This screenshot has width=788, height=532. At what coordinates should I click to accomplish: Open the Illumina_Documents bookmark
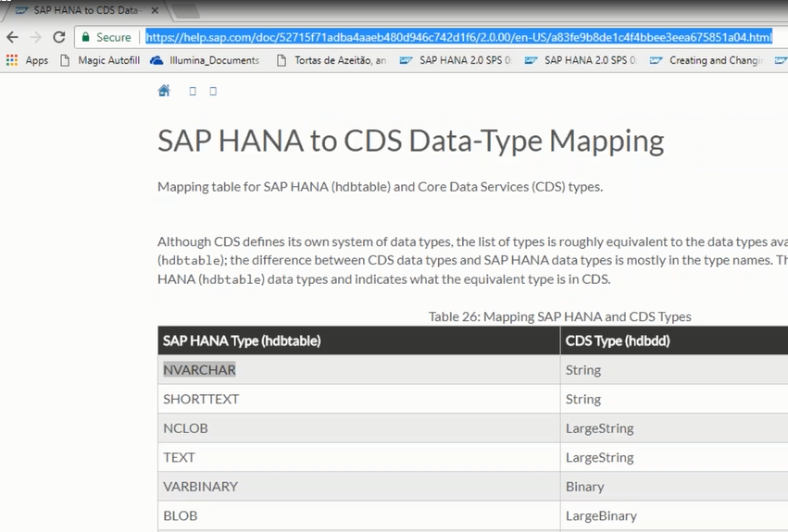tap(205, 60)
